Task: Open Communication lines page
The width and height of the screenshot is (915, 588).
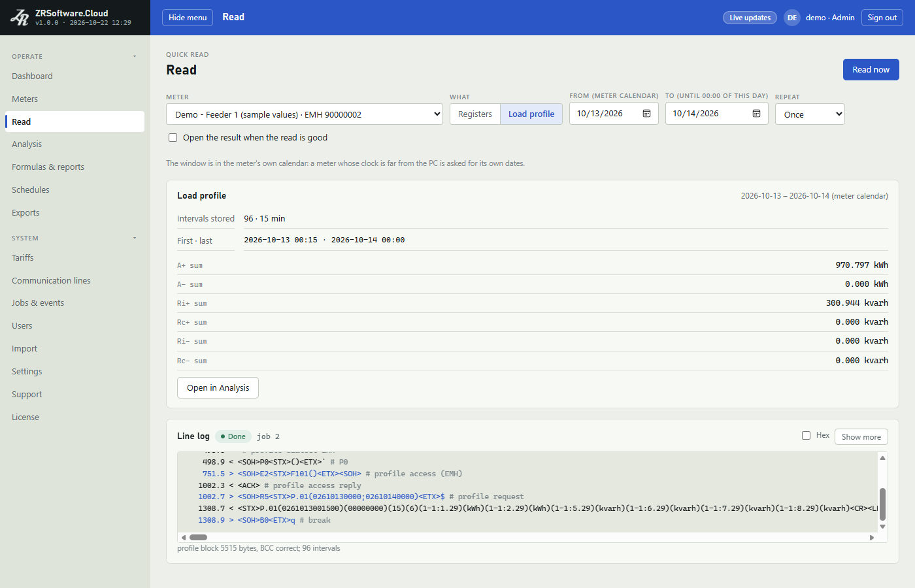Action: [x=75, y=281]
